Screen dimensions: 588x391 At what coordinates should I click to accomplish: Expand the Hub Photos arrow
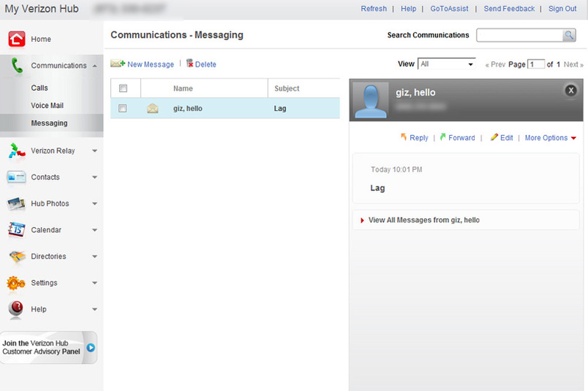(x=95, y=204)
